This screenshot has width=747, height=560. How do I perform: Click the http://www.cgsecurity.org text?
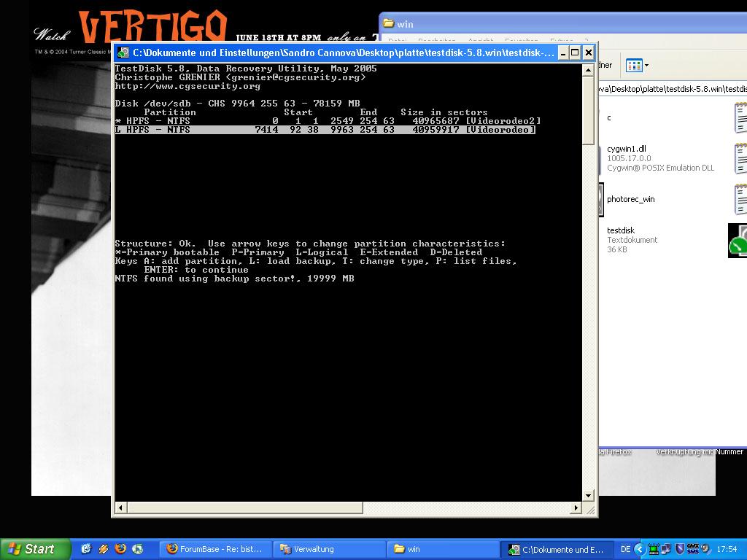point(187,86)
